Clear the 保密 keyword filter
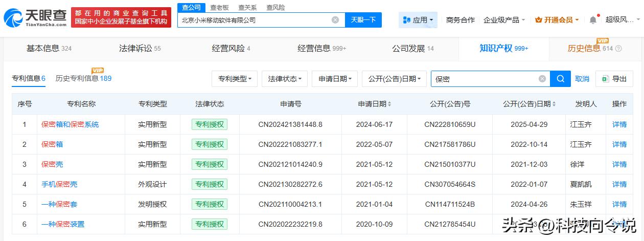644x241 pixels. pyautogui.click(x=542, y=79)
